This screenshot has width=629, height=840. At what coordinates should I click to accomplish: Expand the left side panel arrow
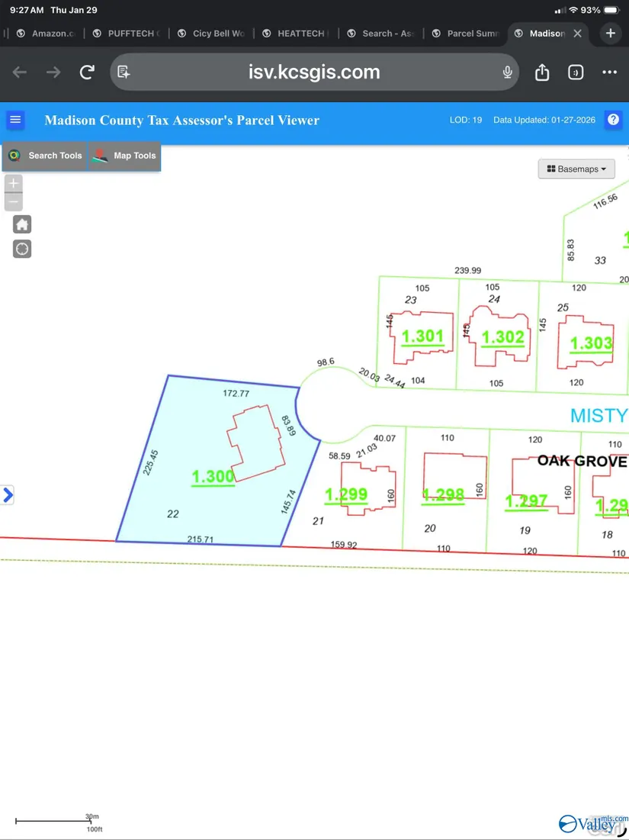pyautogui.click(x=8, y=495)
